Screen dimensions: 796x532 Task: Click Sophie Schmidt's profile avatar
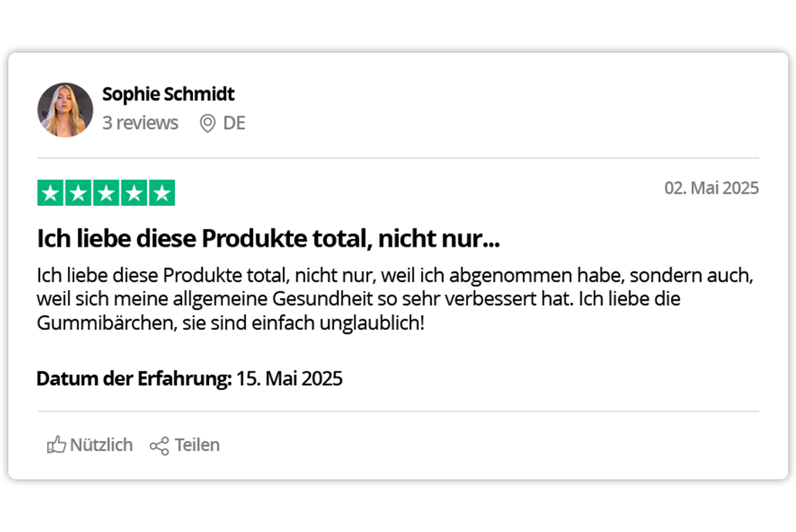[x=65, y=110]
